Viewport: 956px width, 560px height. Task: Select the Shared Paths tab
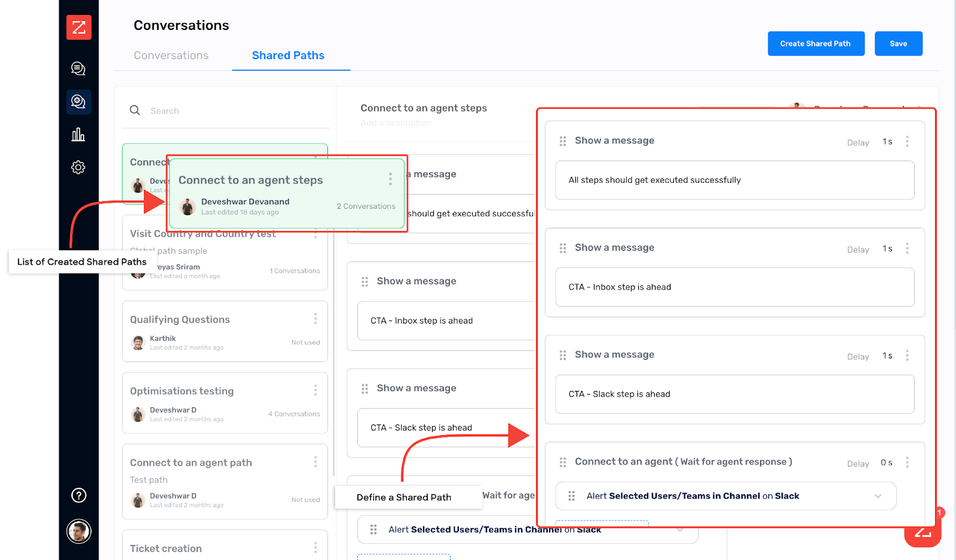[288, 55]
